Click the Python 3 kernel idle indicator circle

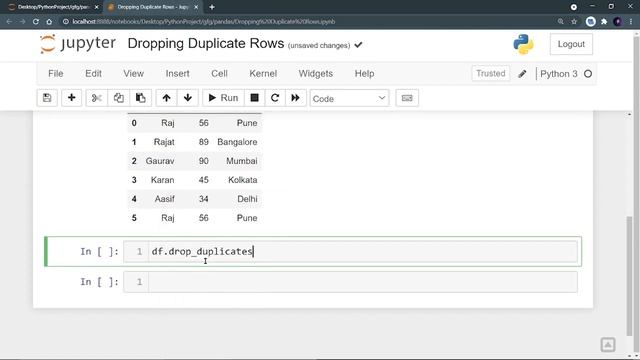588,74
